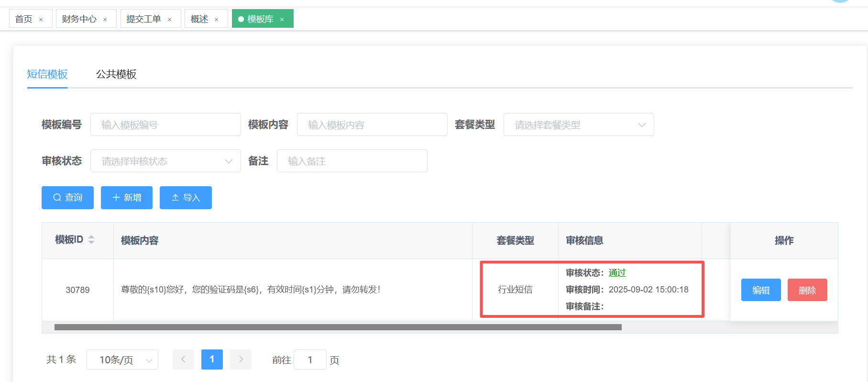
Task: Click audit time 2025-09-02 15:00:18
Action: pyautogui.click(x=648, y=290)
